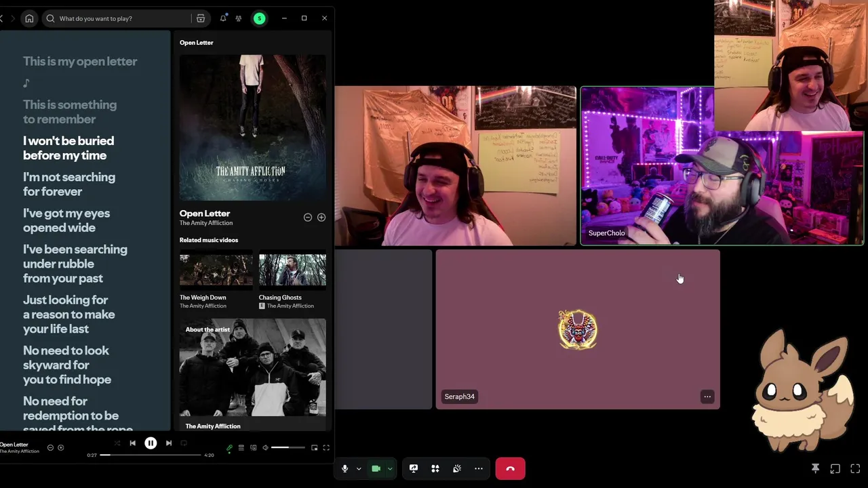Screen dimensions: 868x488
Task: Open Friend Activity icon
Action: (239, 18)
